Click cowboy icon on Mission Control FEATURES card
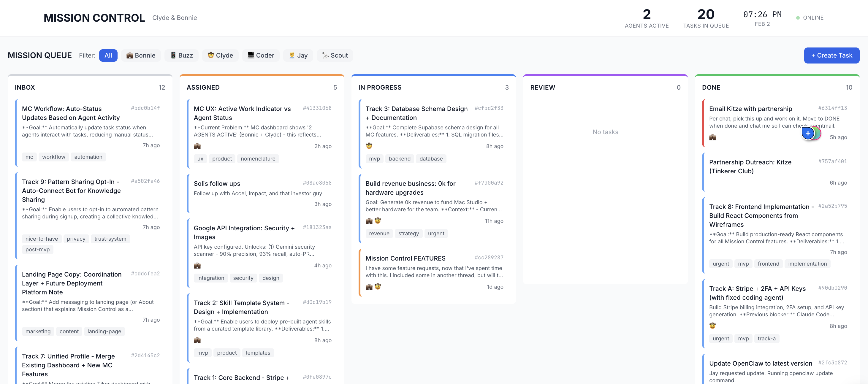The height and width of the screenshot is (384, 868). tap(378, 287)
